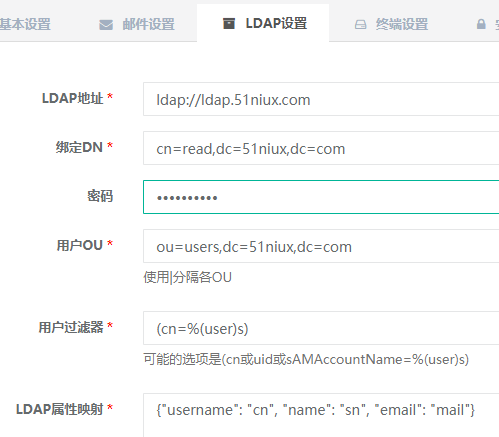
Task: Select the 用户OU input field
Action: click(321, 246)
